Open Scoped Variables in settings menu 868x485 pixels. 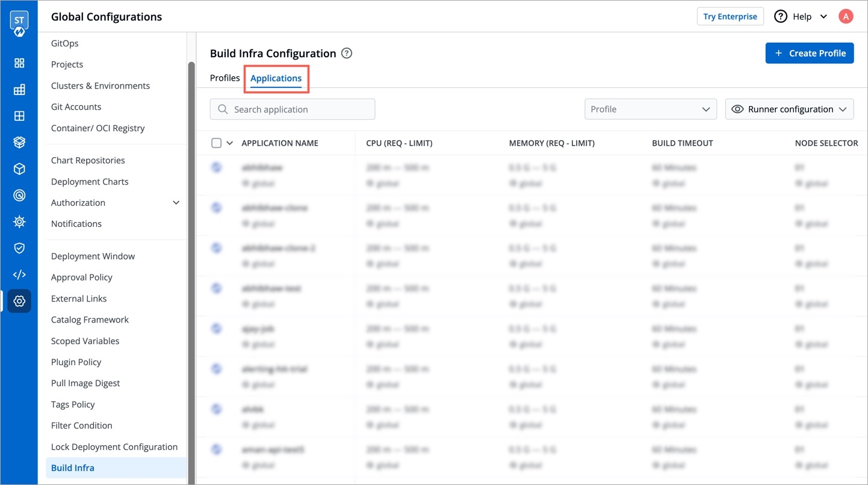click(85, 341)
